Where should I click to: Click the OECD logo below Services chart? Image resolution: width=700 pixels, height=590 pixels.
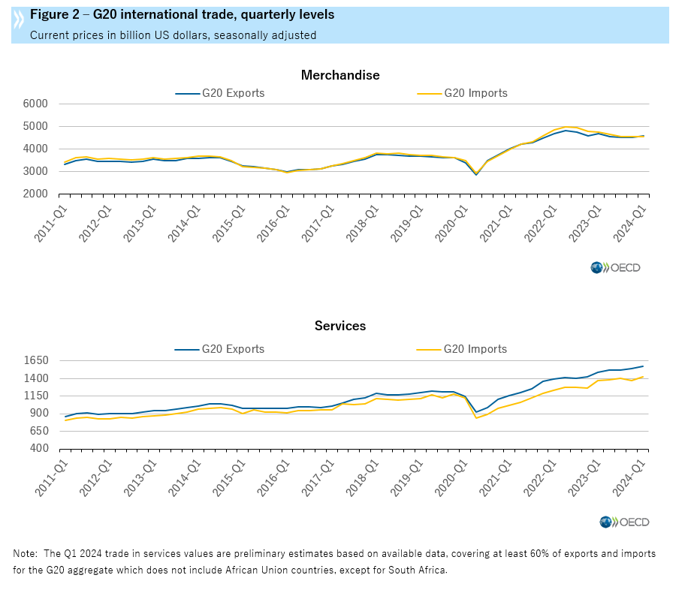tap(623, 522)
